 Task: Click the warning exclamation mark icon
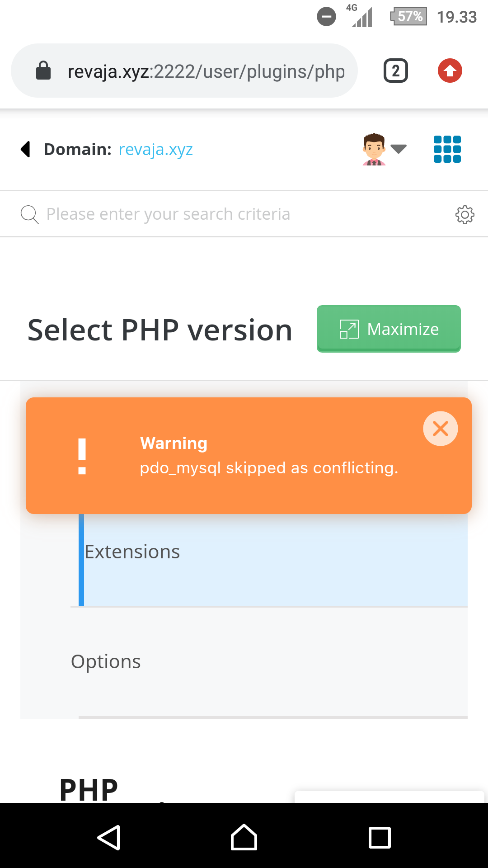coord(82,456)
